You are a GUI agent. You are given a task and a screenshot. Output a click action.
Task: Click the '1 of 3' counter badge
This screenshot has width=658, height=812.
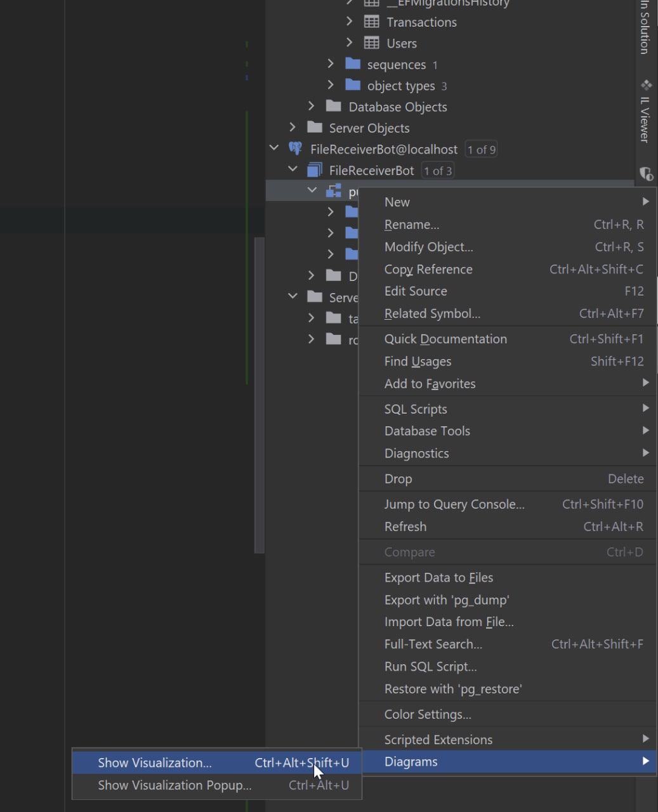click(x=438, y=171)
